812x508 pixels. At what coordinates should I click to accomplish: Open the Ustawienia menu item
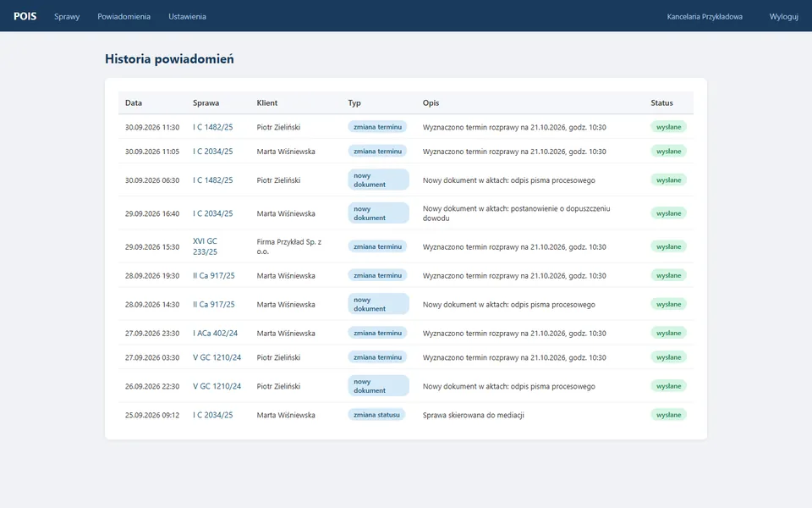pyautogui.click(x=187, y=17)
